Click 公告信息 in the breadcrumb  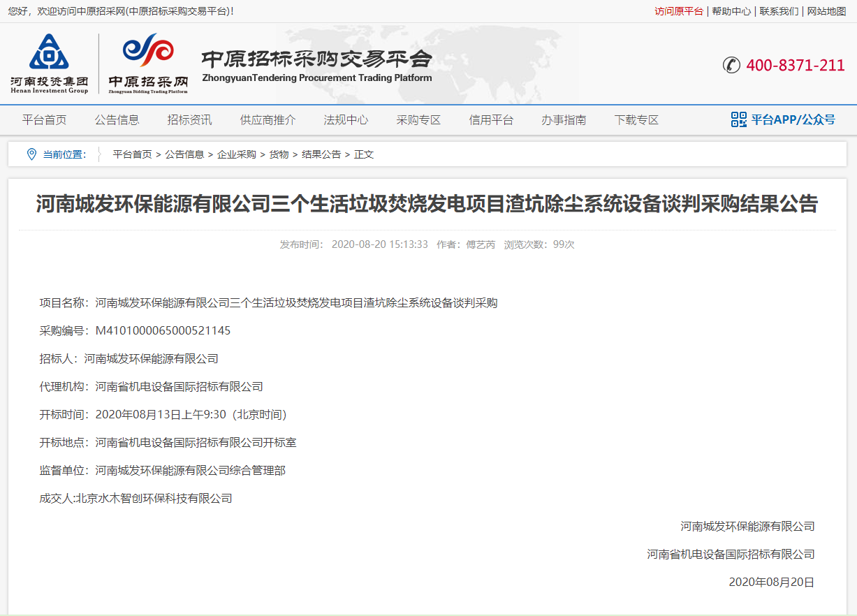coord(185,154)
